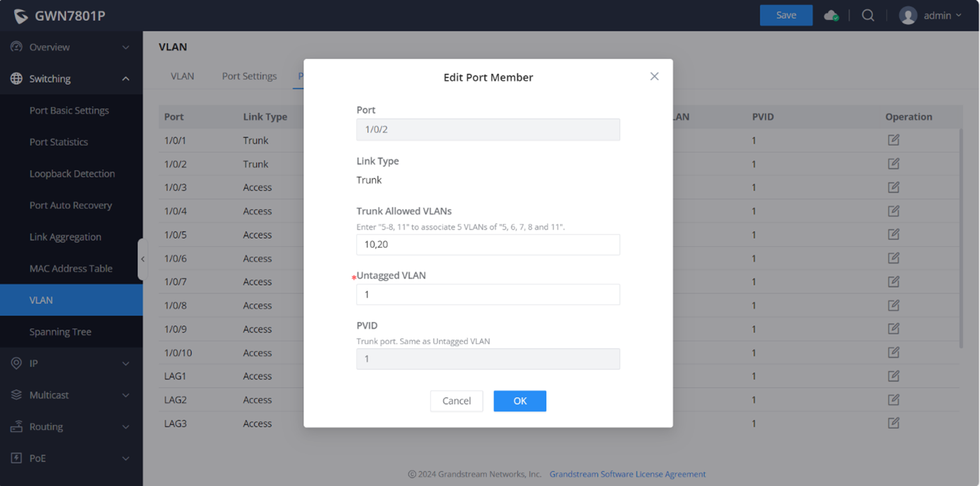
Task: Click the cloud status icon in header
Action: pyautogui.click(x=831, y=16)
